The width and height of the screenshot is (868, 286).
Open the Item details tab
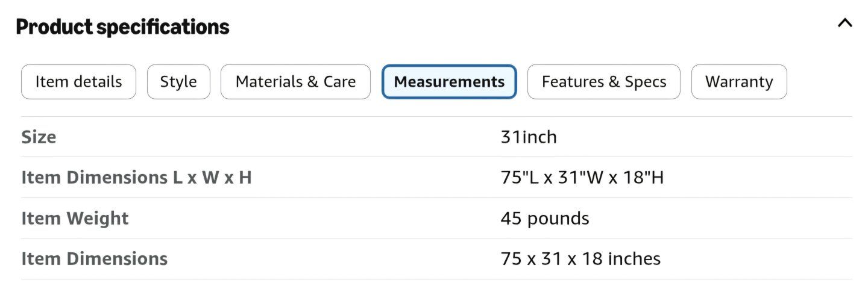click(x=78, y=82)
